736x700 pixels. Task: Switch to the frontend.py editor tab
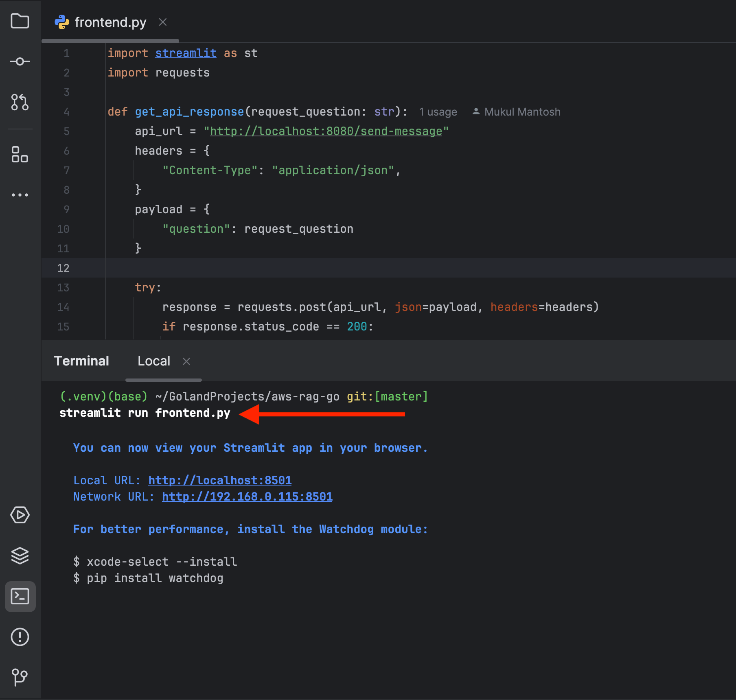click(110, 22)
